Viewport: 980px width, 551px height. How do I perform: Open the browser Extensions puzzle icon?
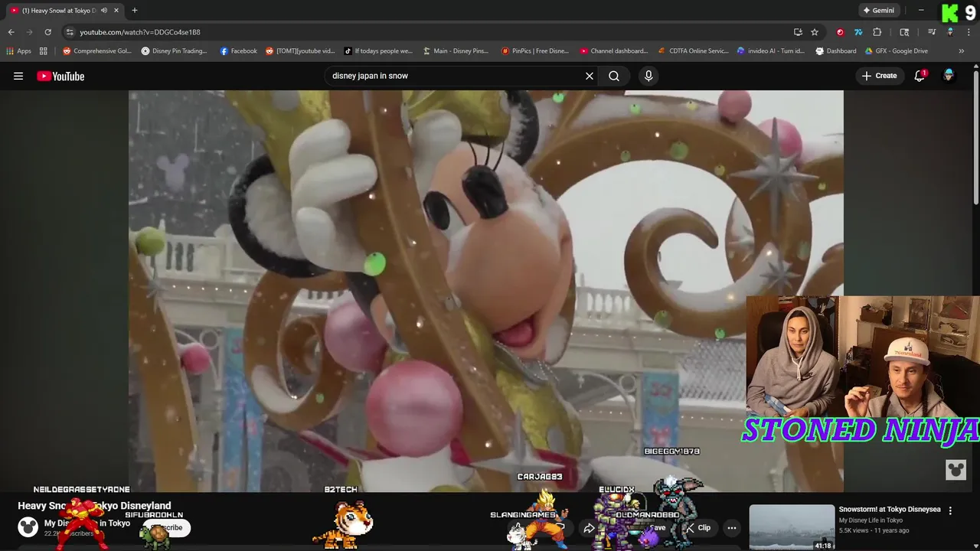coord(877,32)
